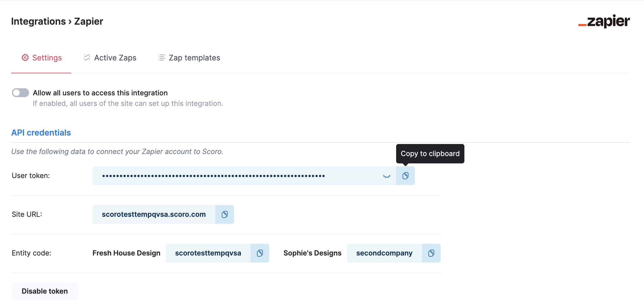Toggle Allow all users to access this integration
Image resolution: width=644 pixels, height=308 pixels.
pos(21,93)
